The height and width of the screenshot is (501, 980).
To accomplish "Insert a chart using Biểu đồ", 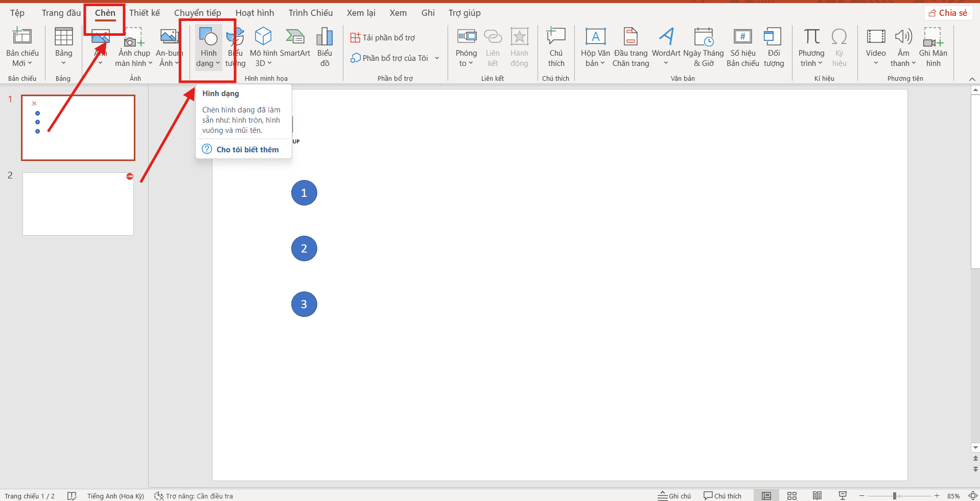I will click(x=324, y=46).
